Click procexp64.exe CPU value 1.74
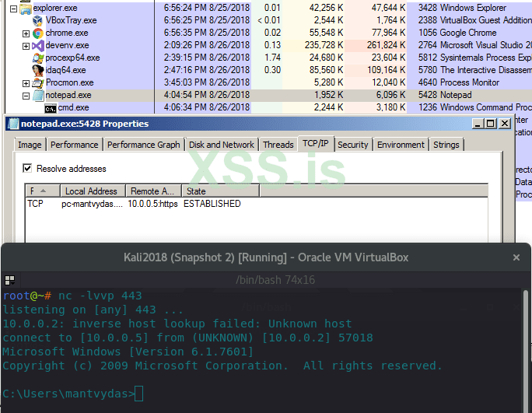This screenshot has height=413, width=532. click(272, 58)
